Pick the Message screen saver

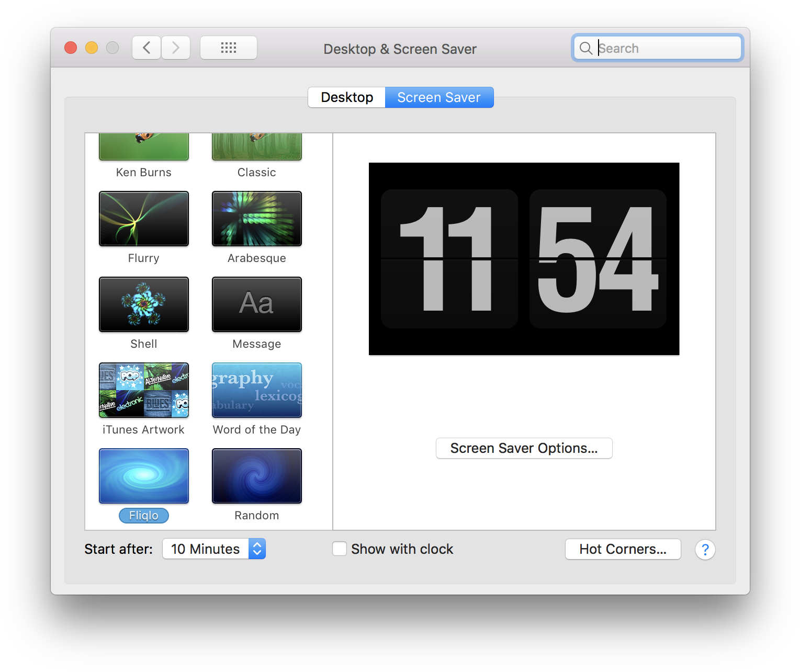(256, 304)
